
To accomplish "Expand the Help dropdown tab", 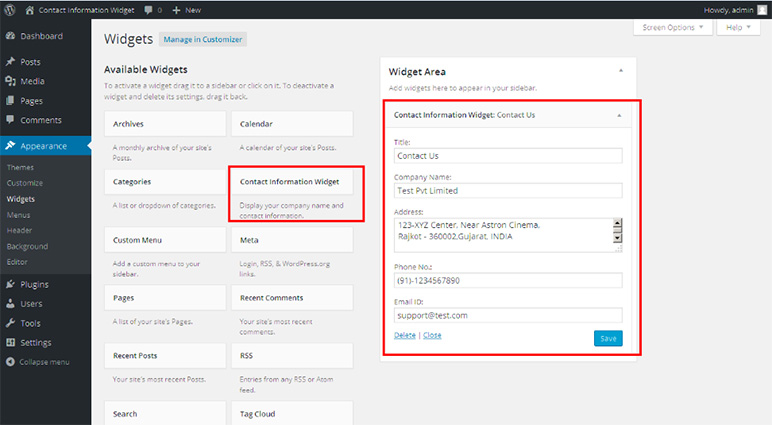I will click(738, 28).
